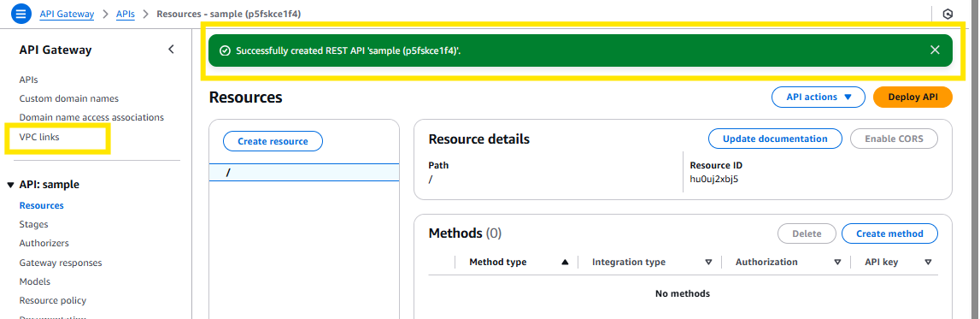This screenshot has width=980, height=319.
Task: Open the hamburger navigation menu icon
Action: [x=21, y=13]
